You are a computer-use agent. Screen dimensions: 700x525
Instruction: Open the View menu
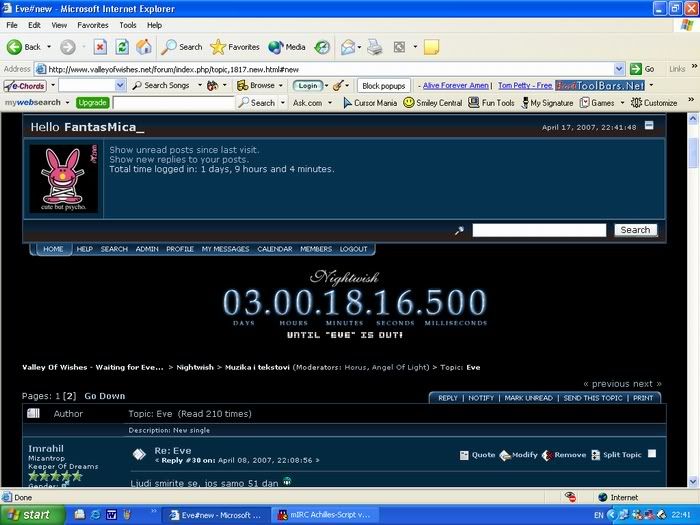pyautogui.click(x=59, y=25)
